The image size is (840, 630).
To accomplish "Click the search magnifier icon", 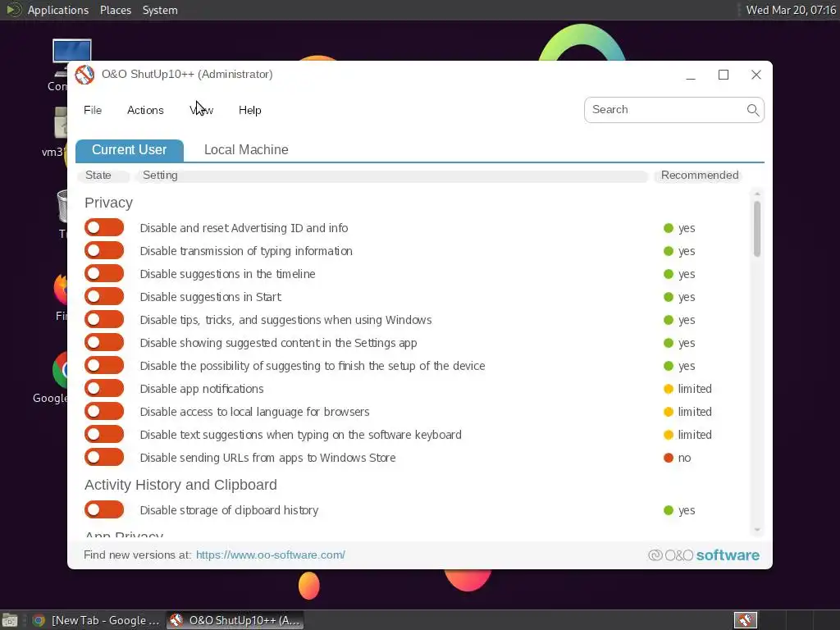I will coord(753,110).
